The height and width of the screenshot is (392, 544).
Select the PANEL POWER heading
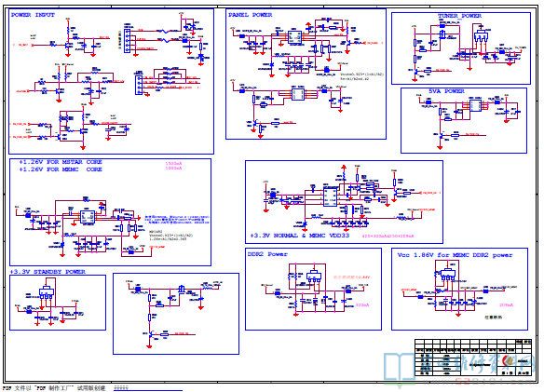(251, 15)
